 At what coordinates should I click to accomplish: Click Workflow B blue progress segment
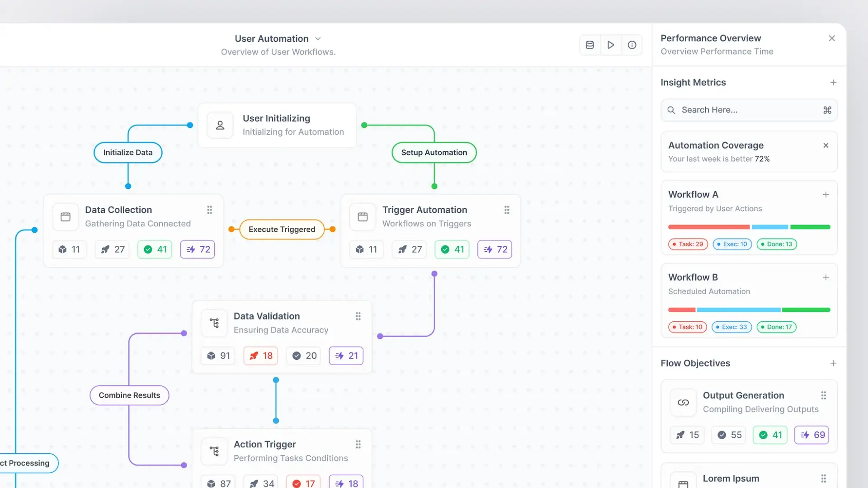(x=739, y=310)
